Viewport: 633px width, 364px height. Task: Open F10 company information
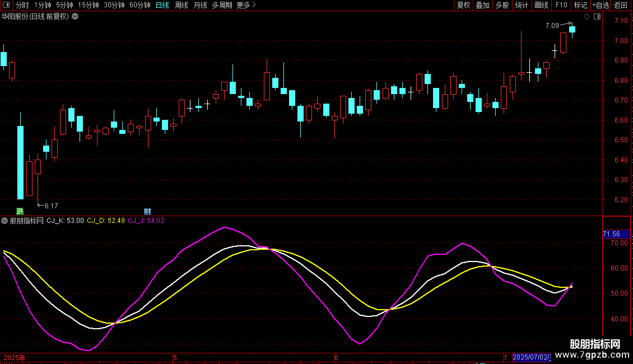[x=561, y=5]
